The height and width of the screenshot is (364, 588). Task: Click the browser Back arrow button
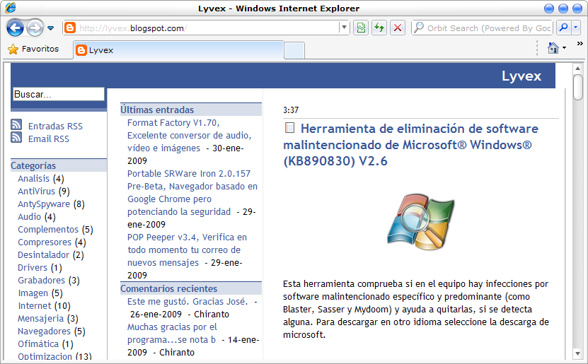click(x=16, y=28)
